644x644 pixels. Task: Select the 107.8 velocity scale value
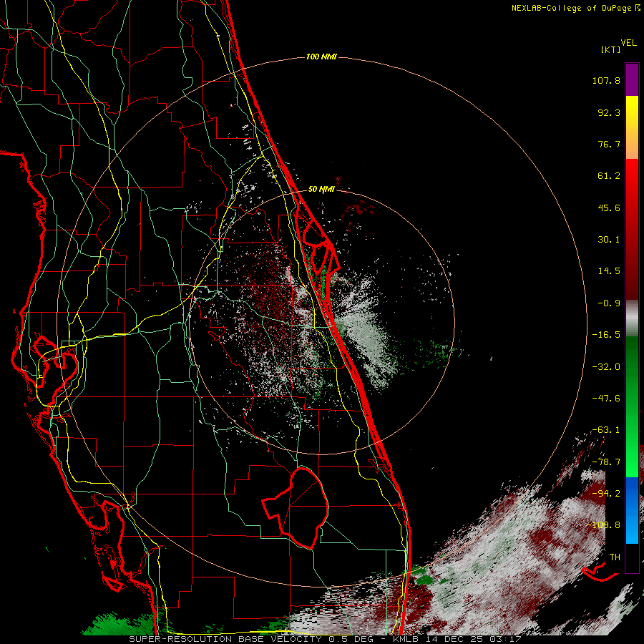click(x=606, y=80)
